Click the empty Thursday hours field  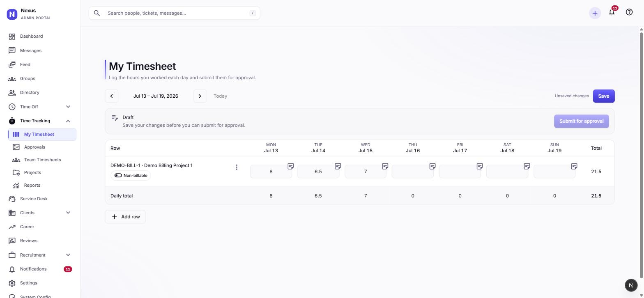[413, 172]
